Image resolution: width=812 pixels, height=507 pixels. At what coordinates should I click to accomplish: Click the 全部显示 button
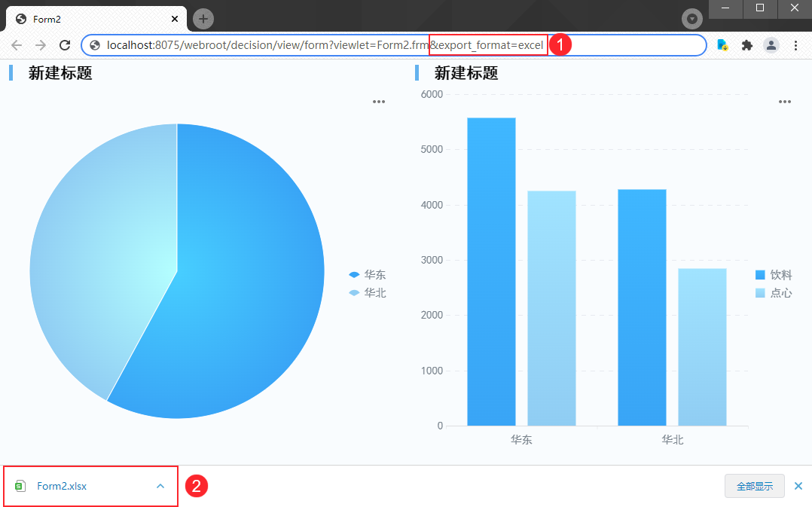pos(755,487)
